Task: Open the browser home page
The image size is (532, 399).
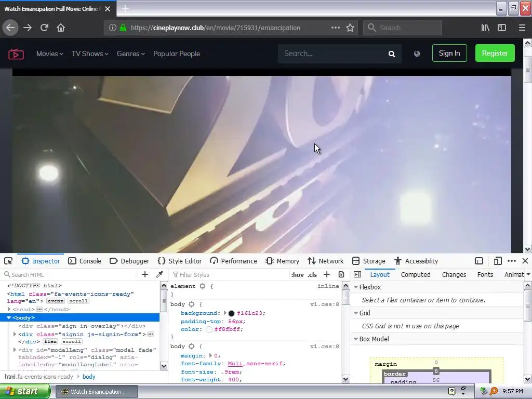Action: pyautogui.click(x=61, y=28)
